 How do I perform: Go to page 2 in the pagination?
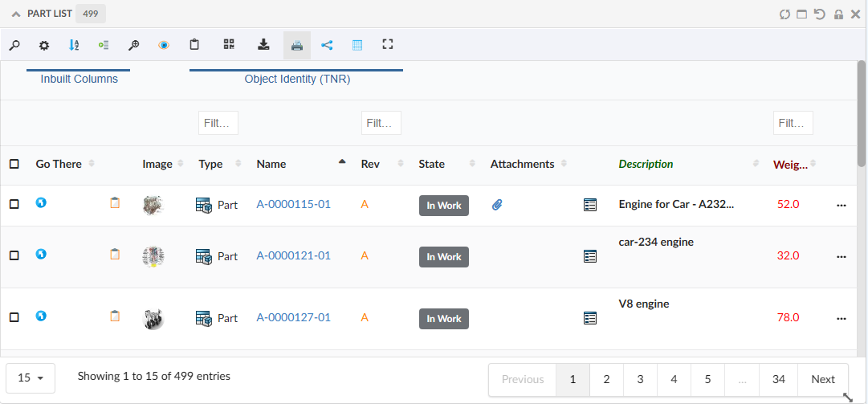click(x=606, y=379)
